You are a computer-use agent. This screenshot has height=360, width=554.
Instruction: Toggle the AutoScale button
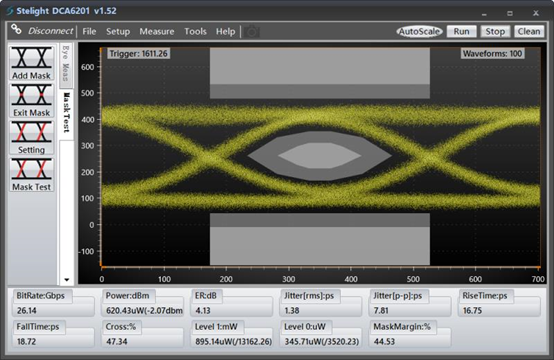(x=419, y=31)
